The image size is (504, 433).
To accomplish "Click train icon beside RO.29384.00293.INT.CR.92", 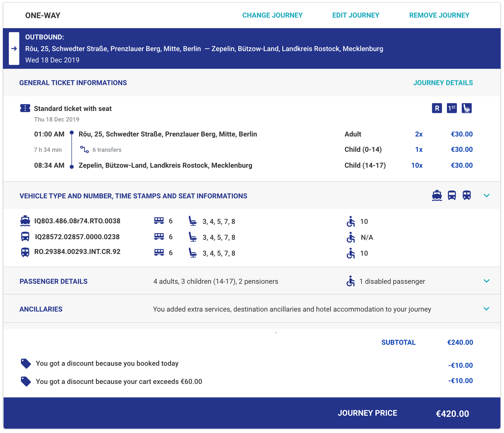I will (x=25, y=252).
